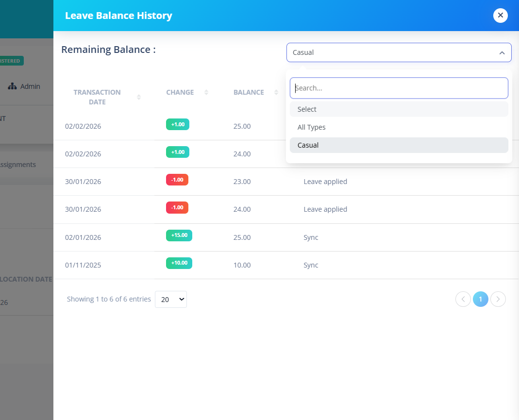Click the Balance column header
519x420 pixels.
(x=249, y=92)
